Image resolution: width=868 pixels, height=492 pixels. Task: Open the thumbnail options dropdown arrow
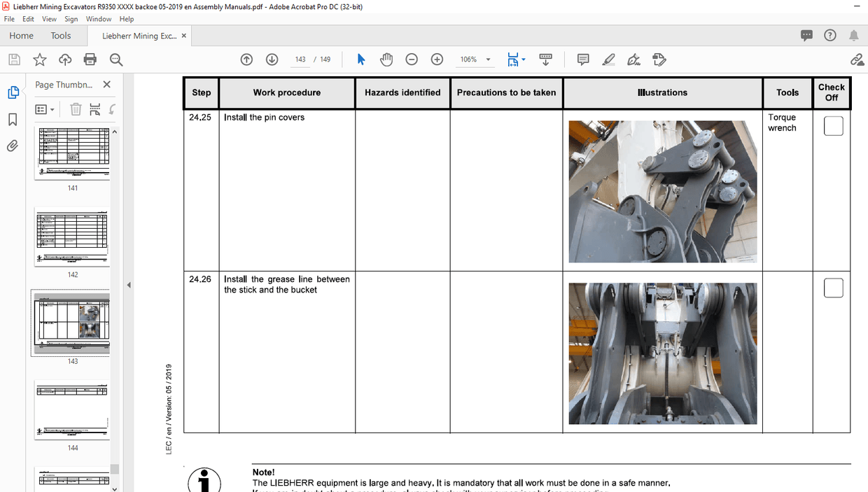point(50,109)
